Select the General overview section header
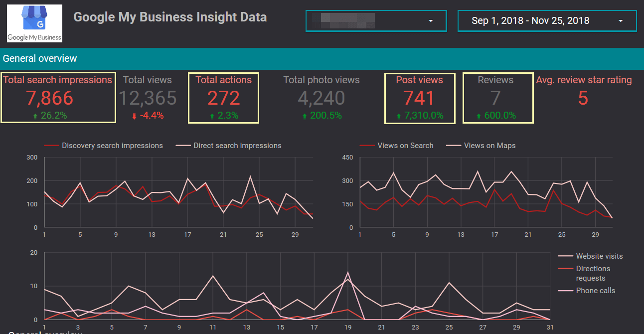 click(x=40, y=58)
